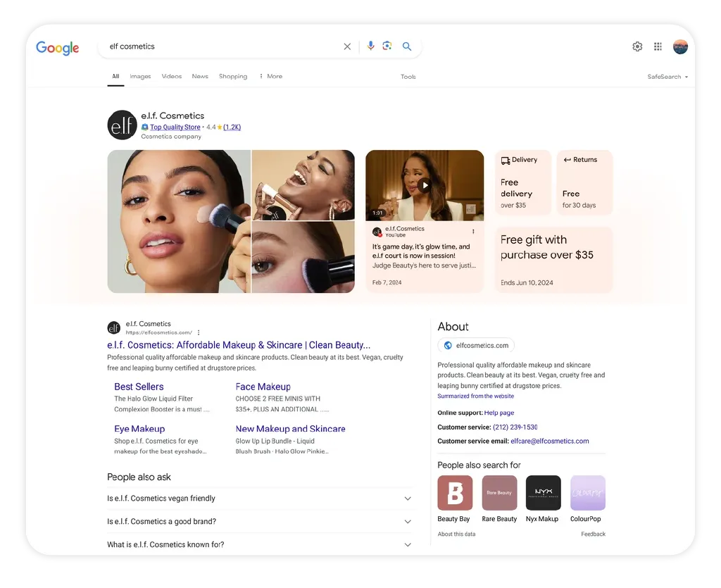The image size is (721, 588).
Task: Open Google Lens image search icon
Action: tap(387, 46)
